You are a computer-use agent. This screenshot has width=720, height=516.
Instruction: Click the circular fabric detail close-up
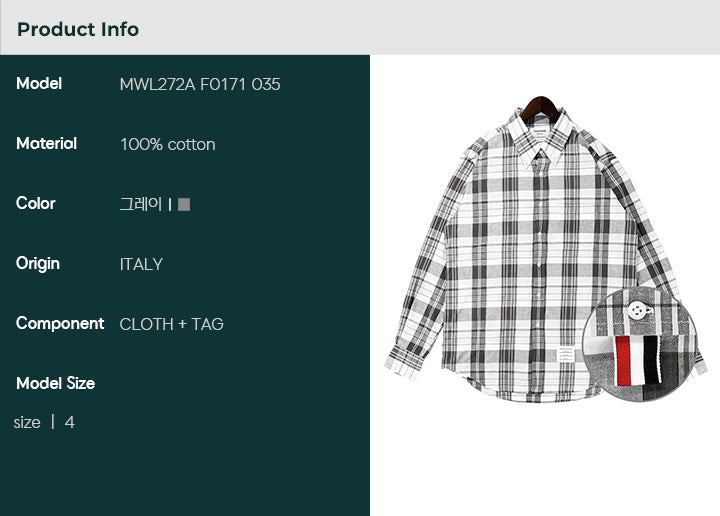click(x=640, y=343)
